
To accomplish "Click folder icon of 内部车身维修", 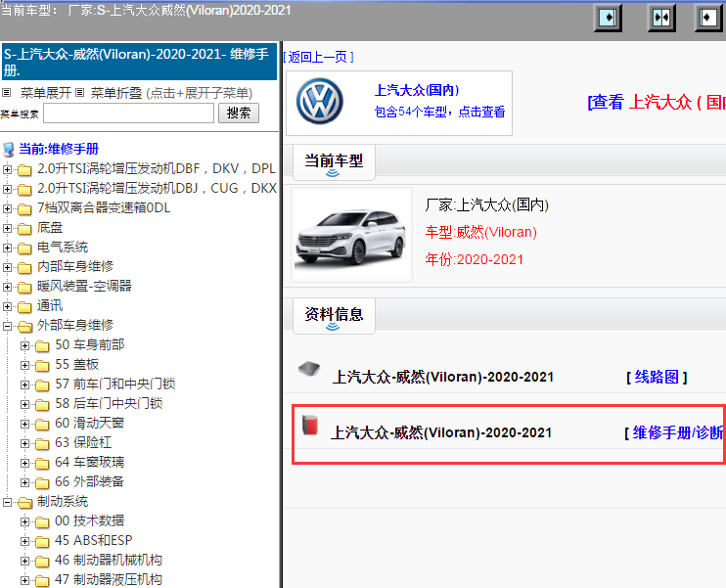I will click(24, 267).
